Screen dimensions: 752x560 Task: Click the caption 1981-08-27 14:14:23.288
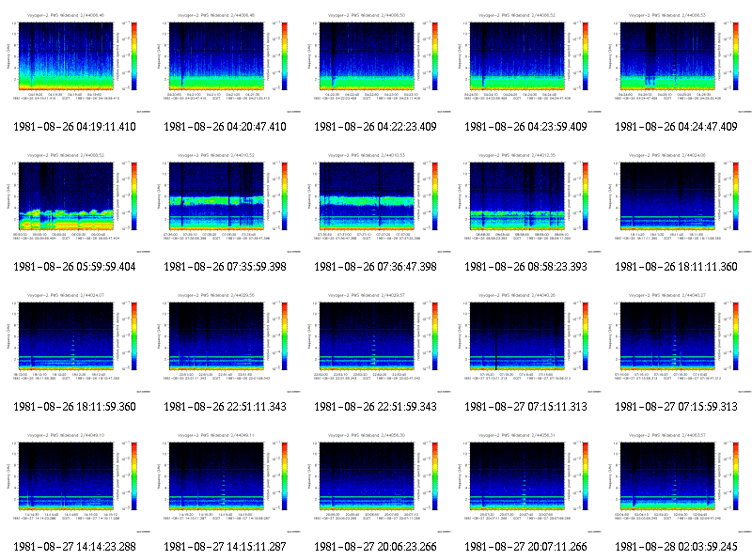74,547
